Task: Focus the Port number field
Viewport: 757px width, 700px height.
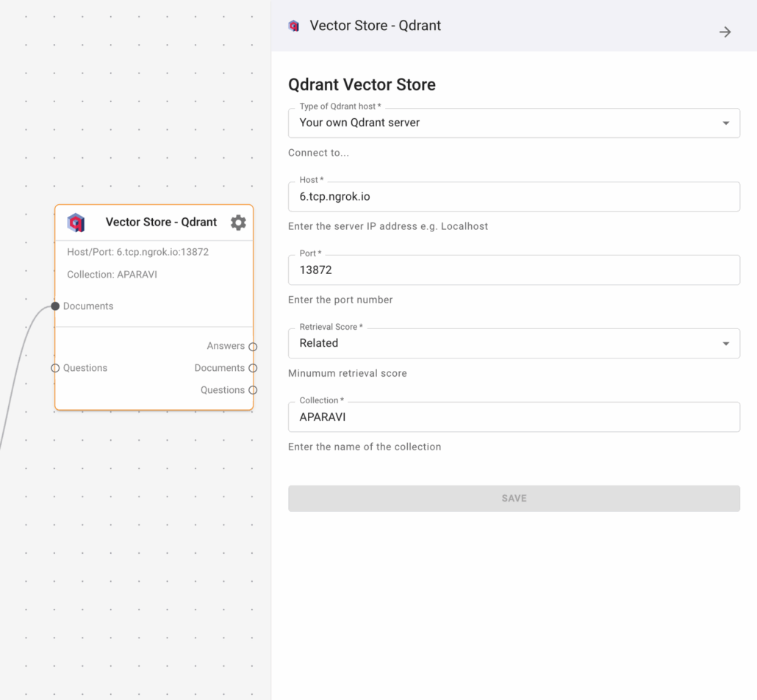Action: pyautogui.click(x=513, y=270)
